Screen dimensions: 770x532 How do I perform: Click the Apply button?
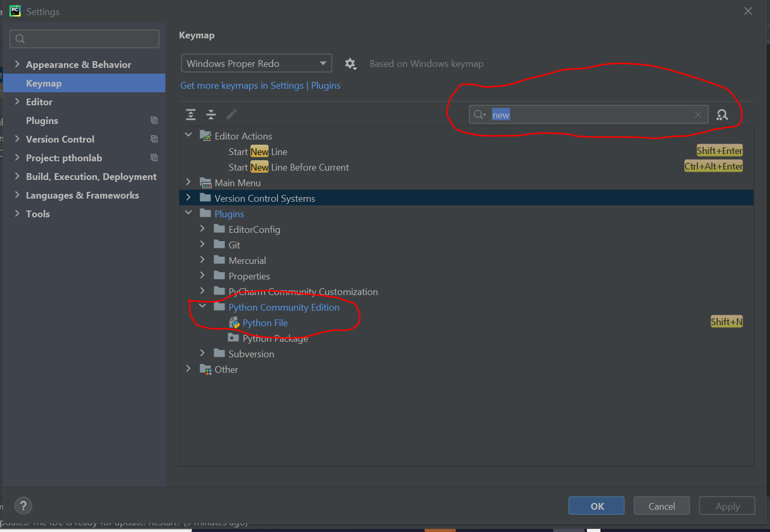pyautogui.click(x=727, y=506)
